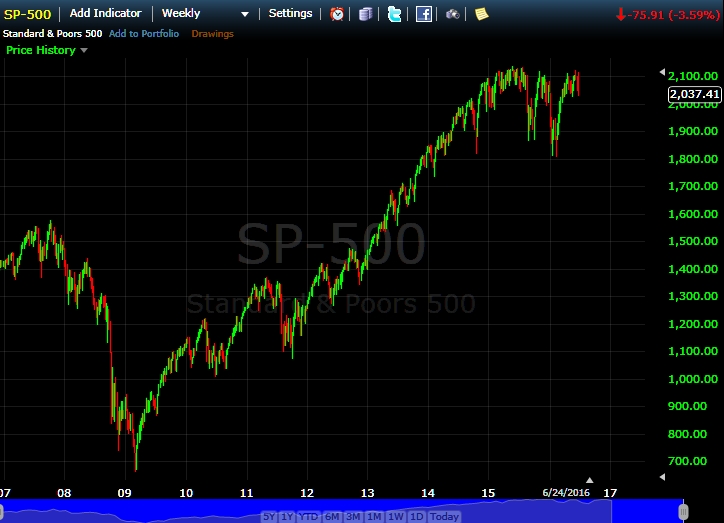
Task: Click the alarm clock alert icon
Action: (x=337, y=14)
